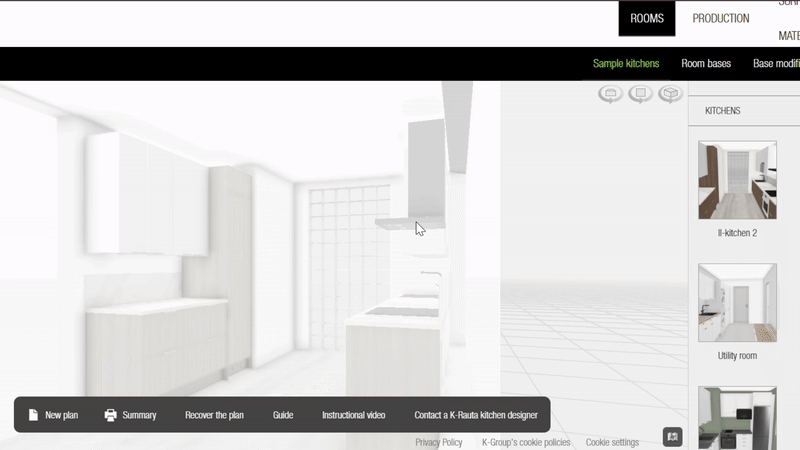The image size is (800, 450).
Task: Select the Sample kitchens submenu
Action: tap(626, 64)
